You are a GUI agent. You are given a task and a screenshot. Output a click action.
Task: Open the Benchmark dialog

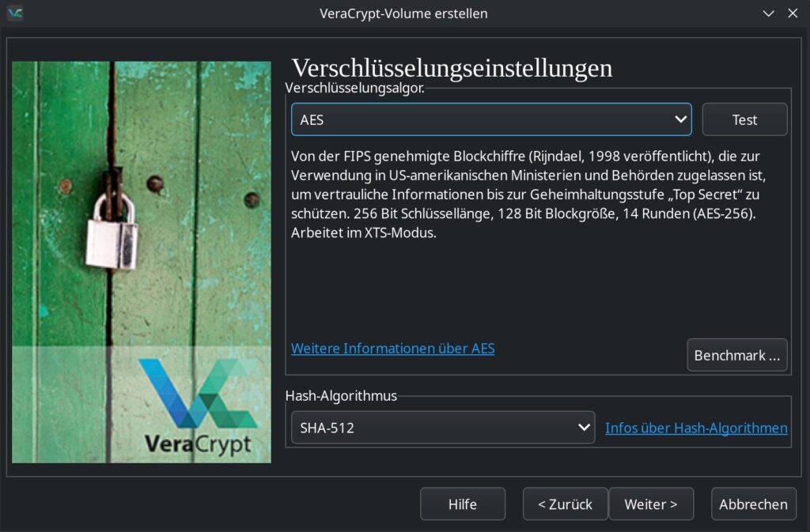click(x=738, y=356)
